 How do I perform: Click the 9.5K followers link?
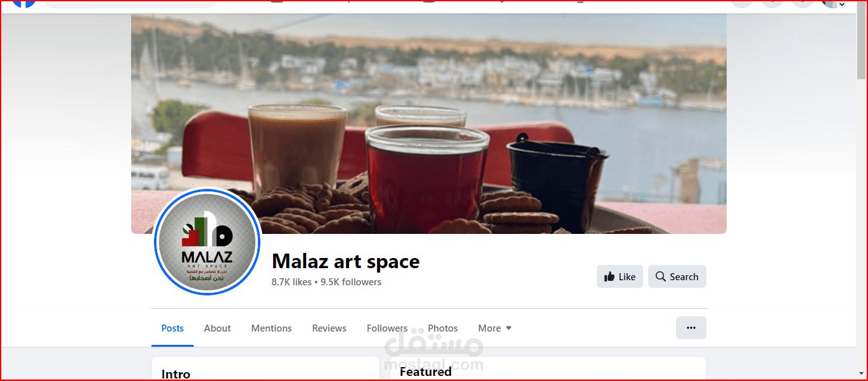(x=351, y=282)
